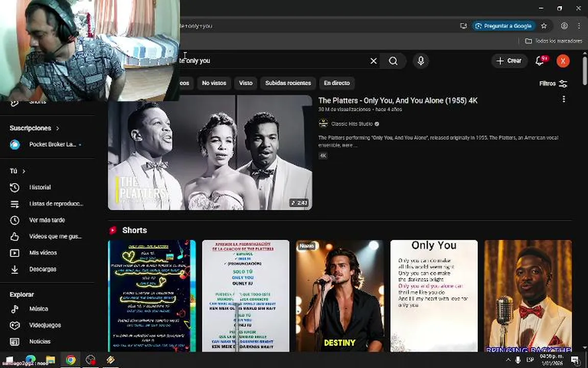
Task: Select the En directo filter chip
Action: 337,83
